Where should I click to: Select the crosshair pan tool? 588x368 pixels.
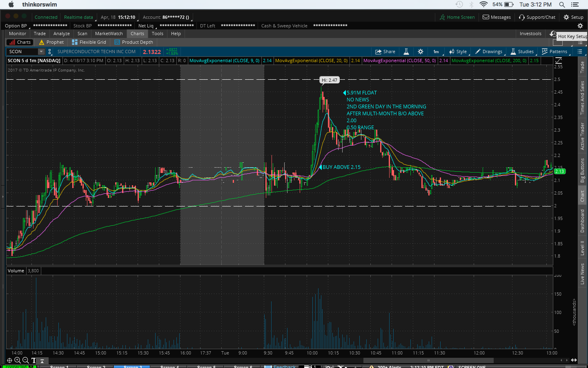click(9, 360)
